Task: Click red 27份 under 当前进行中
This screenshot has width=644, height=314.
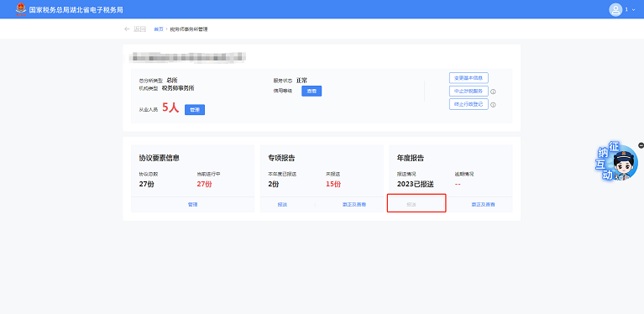Action: tap(204, 185)
